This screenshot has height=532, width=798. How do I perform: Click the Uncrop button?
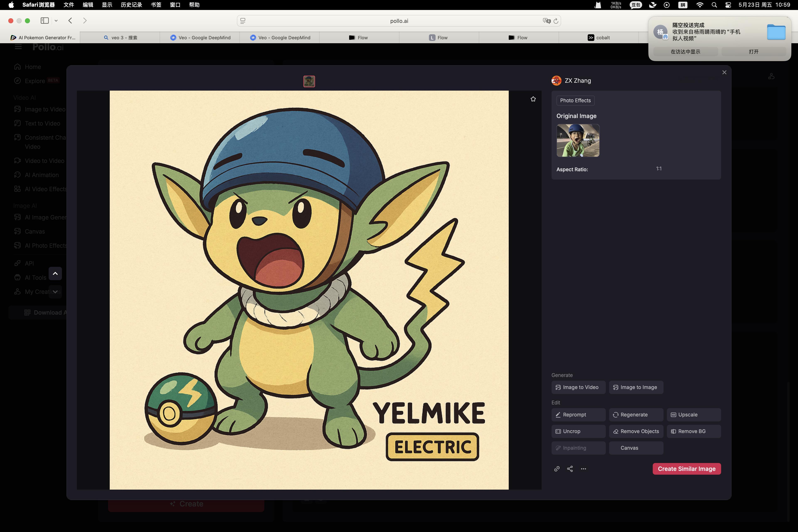(x=579, y=431)
